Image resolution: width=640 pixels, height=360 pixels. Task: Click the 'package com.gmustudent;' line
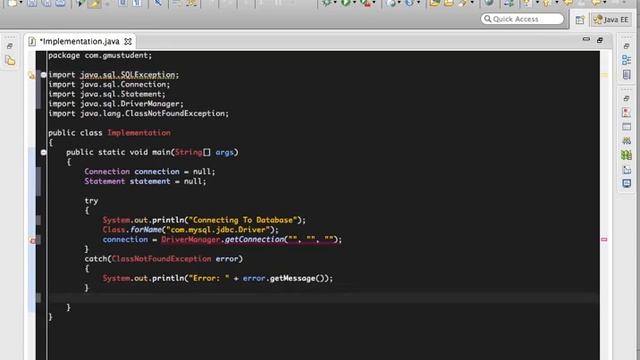click(100, 55)
